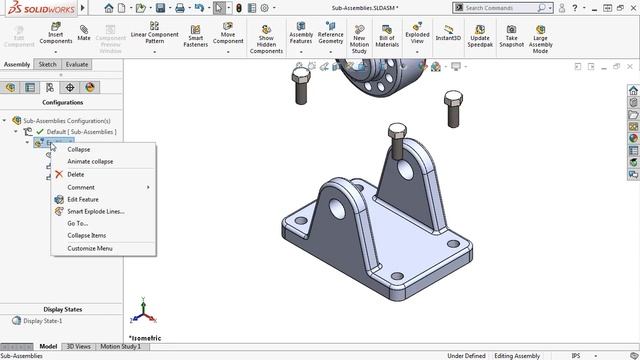Click Show Hidden Components
Viewport: 640px width, 360px height.
(266, 39)
